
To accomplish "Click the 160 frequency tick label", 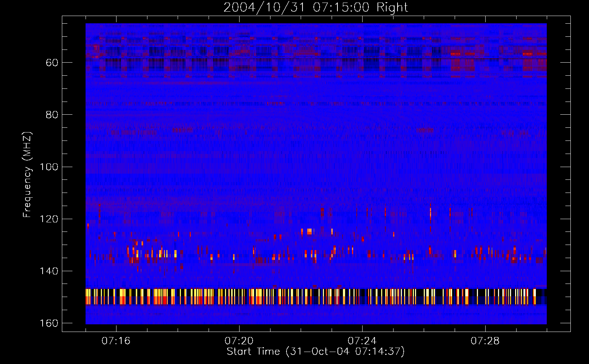I will coord(49,323).
